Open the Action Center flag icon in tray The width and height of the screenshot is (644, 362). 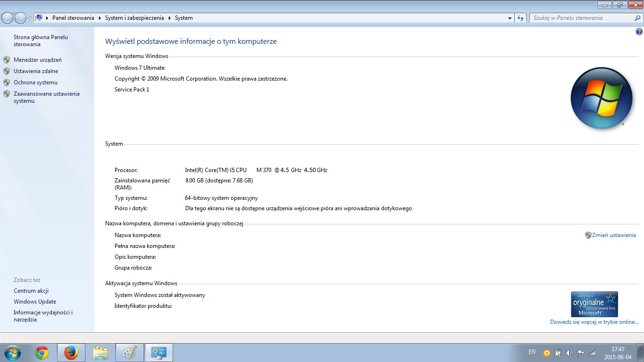[x=580, y=352]
